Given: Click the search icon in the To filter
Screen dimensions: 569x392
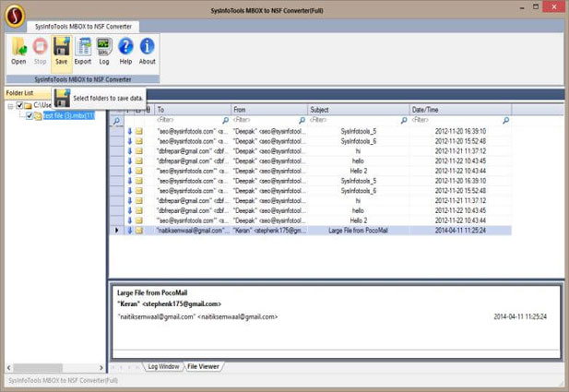Looking at the screenshot, I should [x=225, y=120].
